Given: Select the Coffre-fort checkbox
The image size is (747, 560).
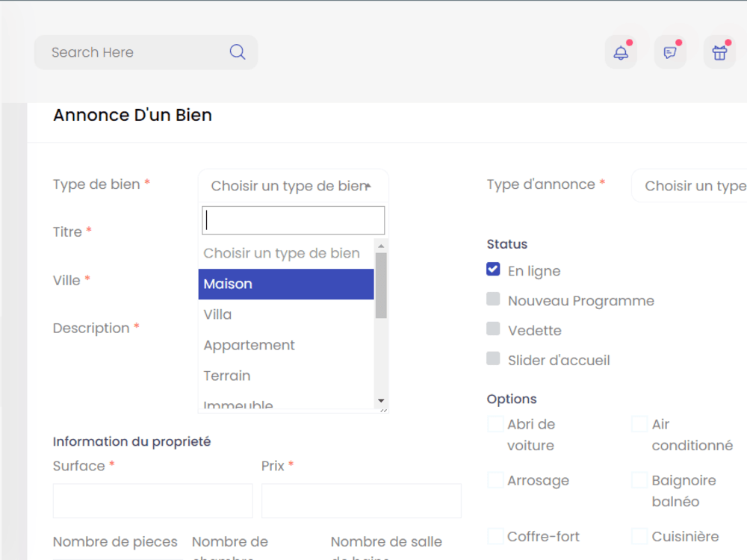Looking at the screenshot, I should 495,536.
